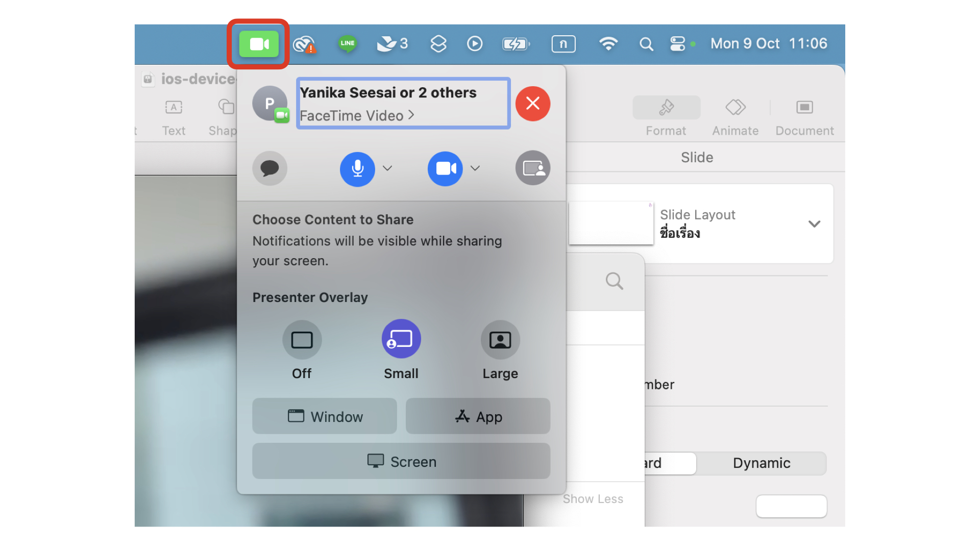Open the Messages chat bubble icon

tap(269, 168)
